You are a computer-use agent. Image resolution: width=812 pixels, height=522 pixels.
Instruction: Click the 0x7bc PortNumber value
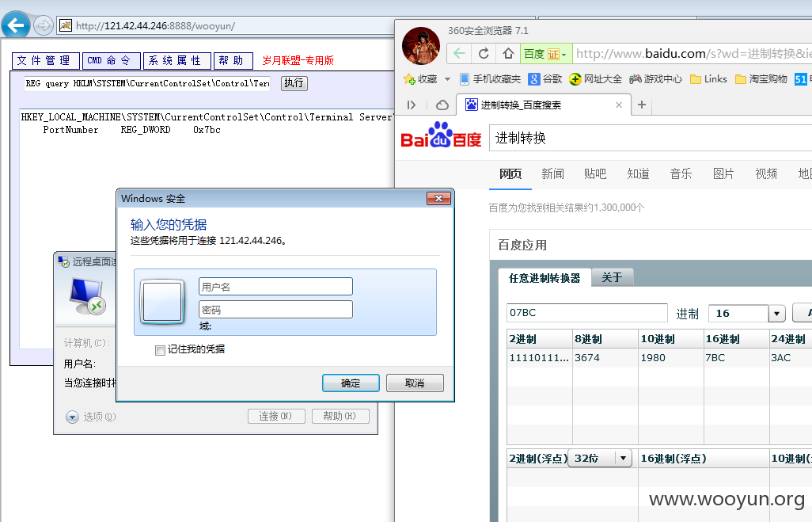(207, 130)
